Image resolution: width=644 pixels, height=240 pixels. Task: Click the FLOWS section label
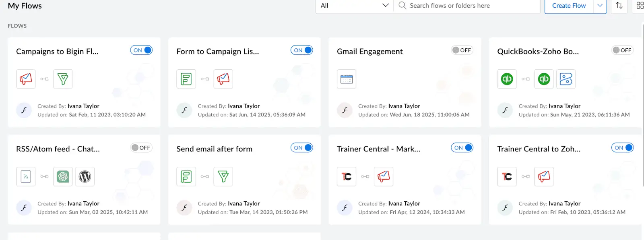click(x=17, y=26)
